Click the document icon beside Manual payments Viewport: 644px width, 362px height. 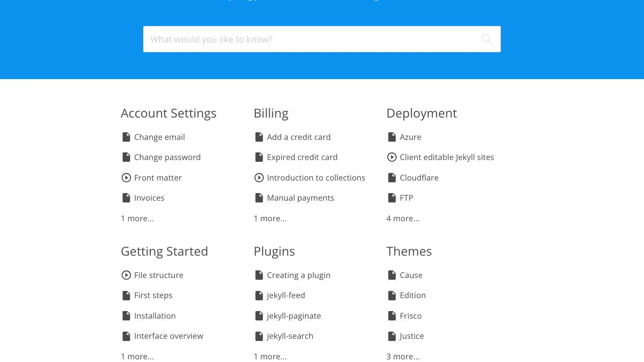point(259,198)
